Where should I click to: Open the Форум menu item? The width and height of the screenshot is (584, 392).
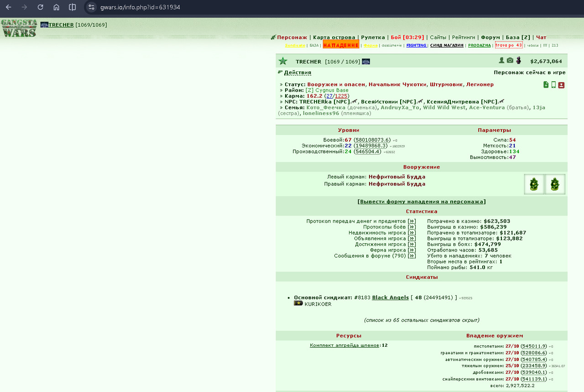[x=490, y=37]
